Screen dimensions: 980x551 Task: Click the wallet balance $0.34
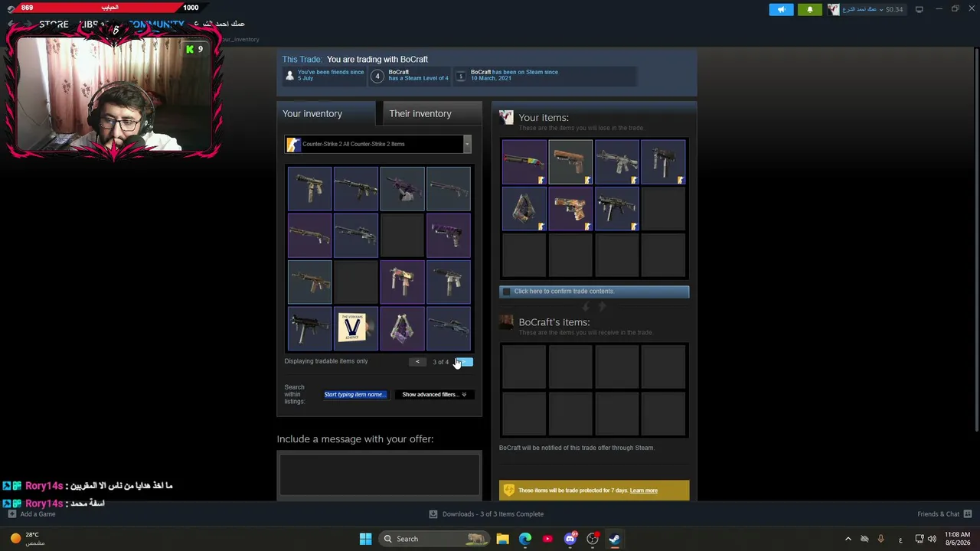tap(894, 9)
